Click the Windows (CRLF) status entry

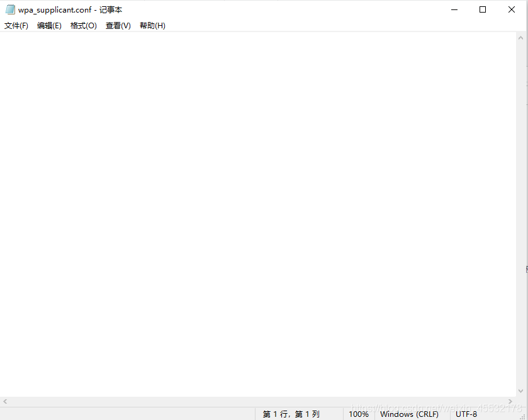point(409,414)
